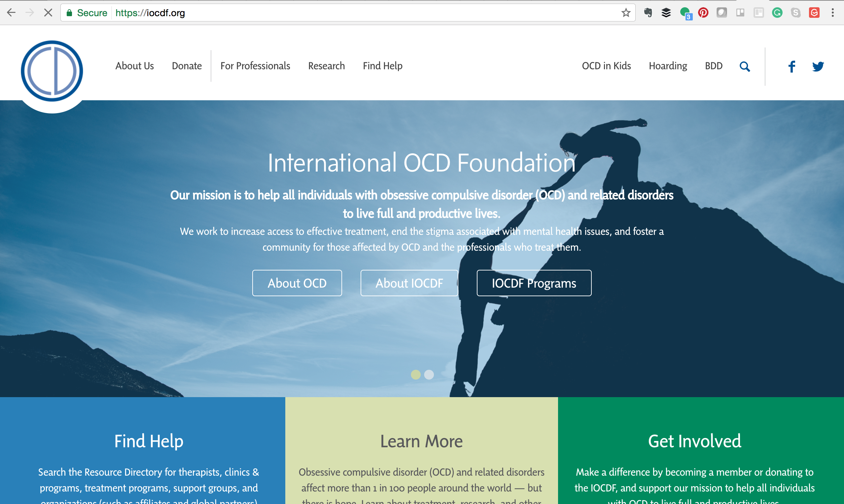The height and width of the screenshot is (504, 844).
Task: Open the Twitter bird icon
Action: tap(818, 66)
